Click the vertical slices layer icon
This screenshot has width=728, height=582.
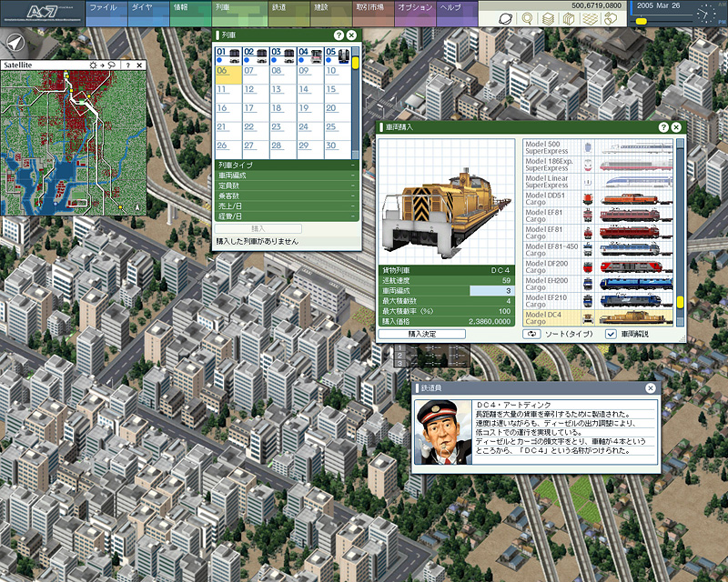[x=569, y=18]
